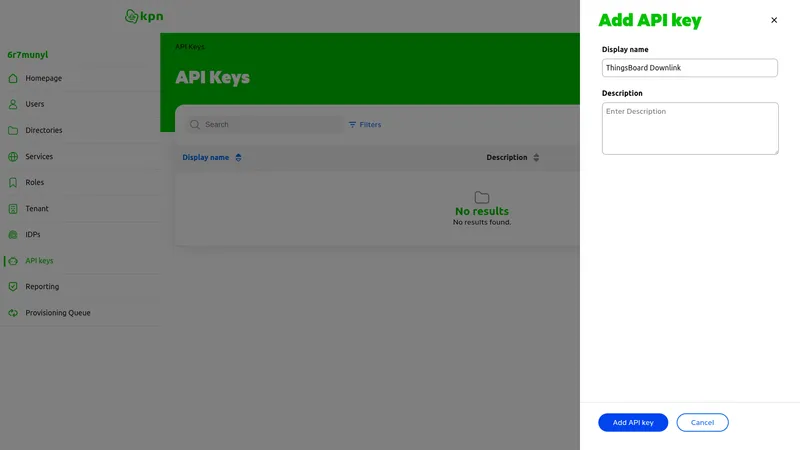The width and height of the screenshot is (800, 450).
Task: Click the Directories folder icon
Action: (x=13, y=130)
